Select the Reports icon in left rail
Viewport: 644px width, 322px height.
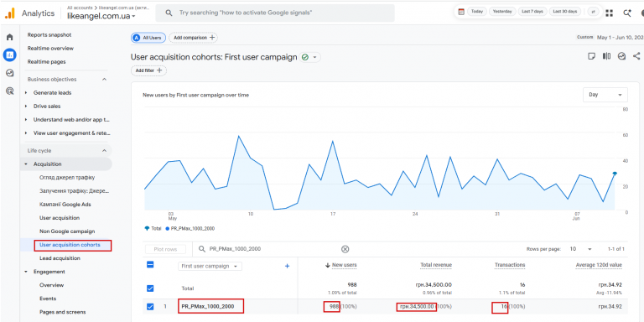tap(10, 55)
